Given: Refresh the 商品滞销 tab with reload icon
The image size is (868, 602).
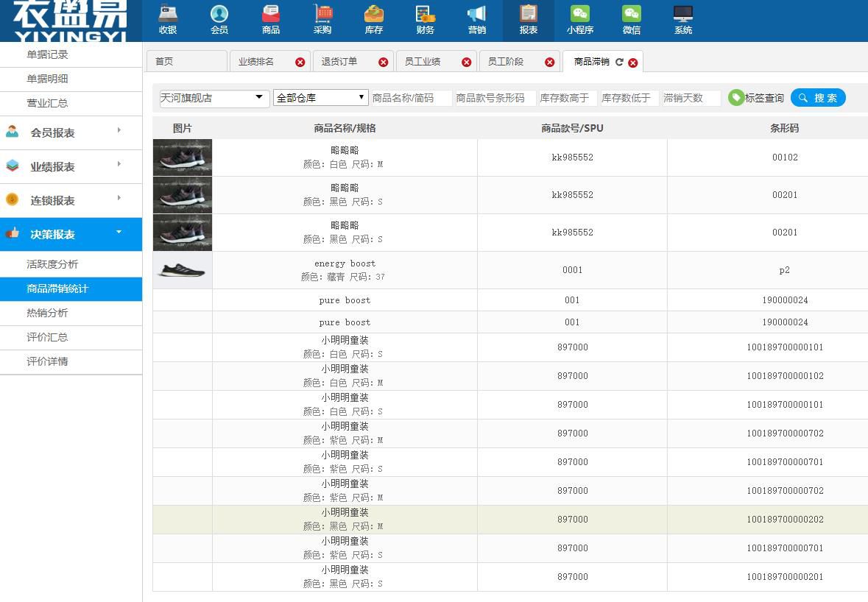Looking at the screenshot, I should tap(619, 63).
